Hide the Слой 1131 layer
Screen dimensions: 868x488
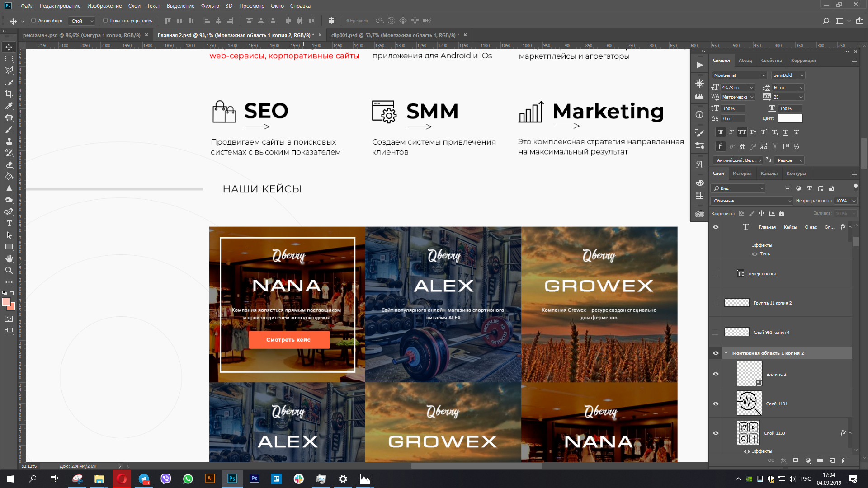pyautogui.click(x=716, y=404)
